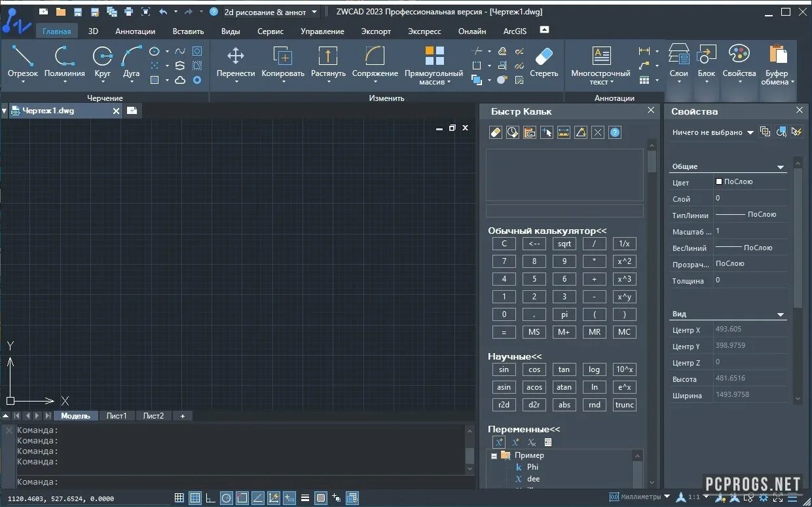Click the new variable icon in Переменные
812x507 pixels.
499,442
